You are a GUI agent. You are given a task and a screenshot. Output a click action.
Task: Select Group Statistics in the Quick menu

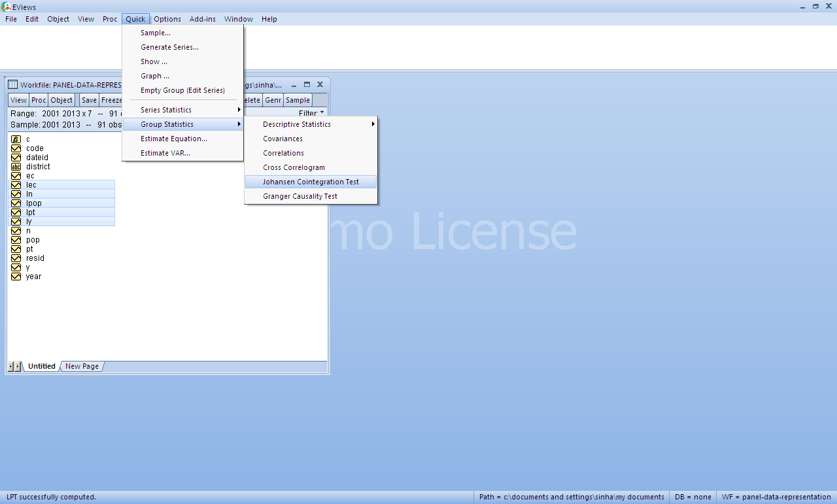182,124
